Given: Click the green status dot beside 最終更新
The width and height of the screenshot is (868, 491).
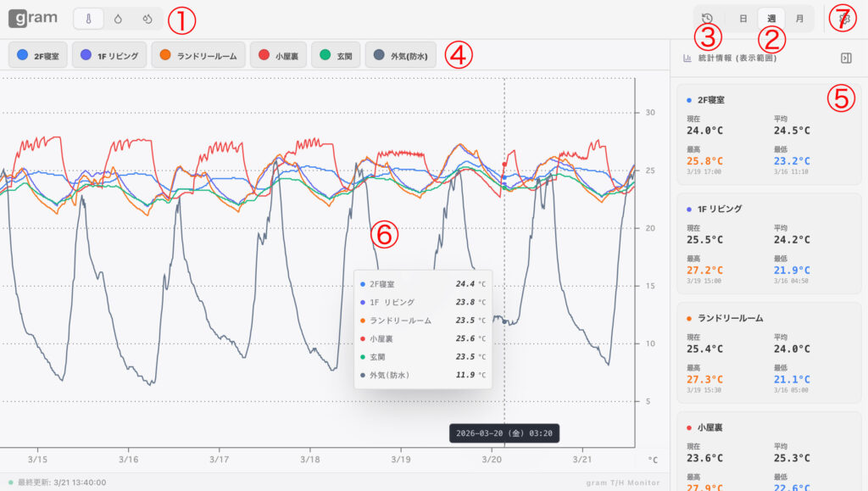Looking at the screenshot, I should pos(11,482).
